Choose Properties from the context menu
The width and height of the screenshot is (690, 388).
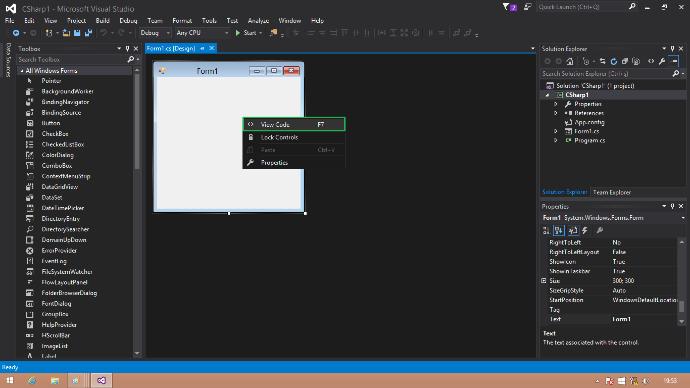(x=294, y=163)
